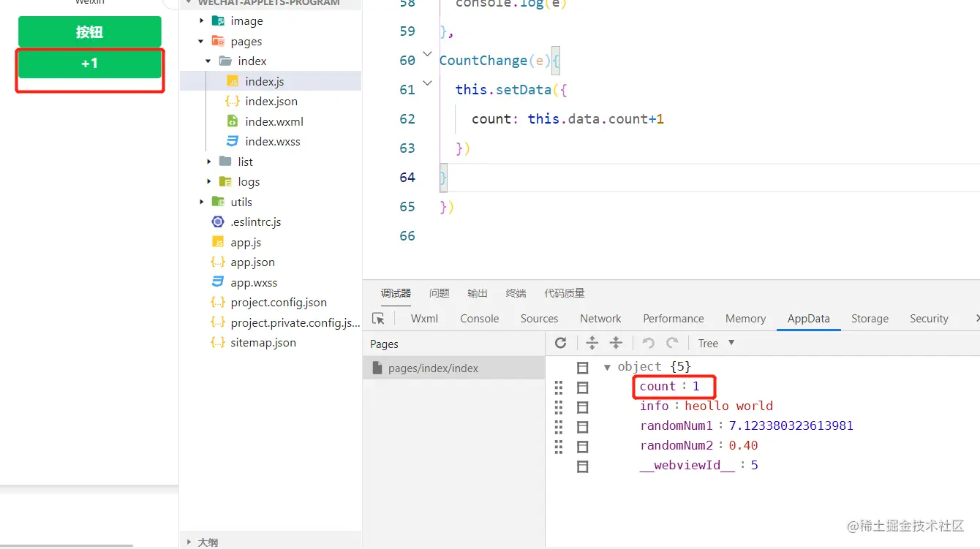Switch to the 调试器 tab

pyautogui.click(x=396, y=293)
